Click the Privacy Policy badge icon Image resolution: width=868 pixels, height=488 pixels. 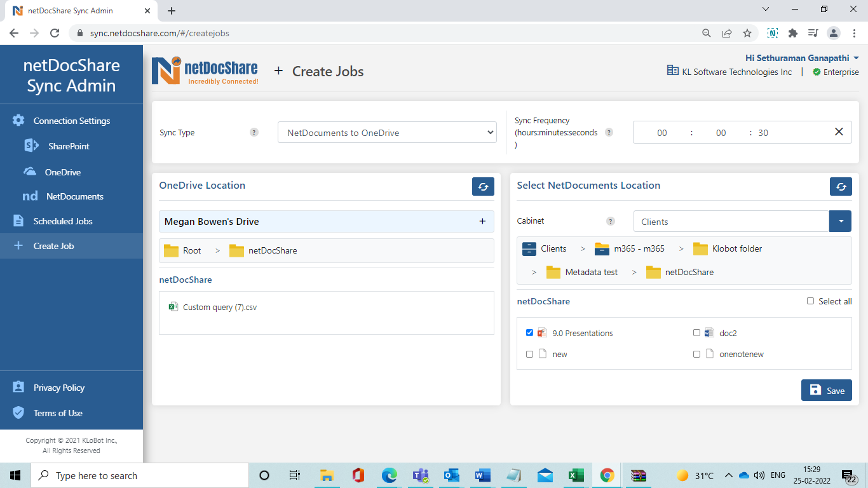(18, 388)
